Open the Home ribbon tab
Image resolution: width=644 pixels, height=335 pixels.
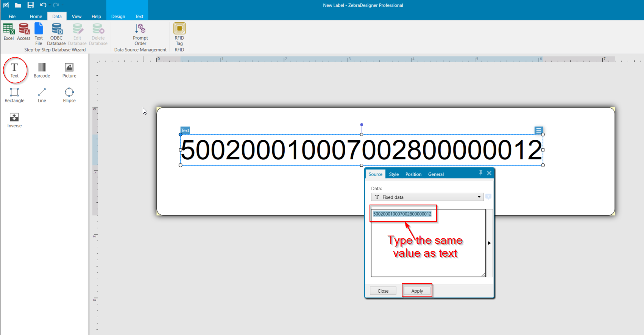tap(36, 16)
